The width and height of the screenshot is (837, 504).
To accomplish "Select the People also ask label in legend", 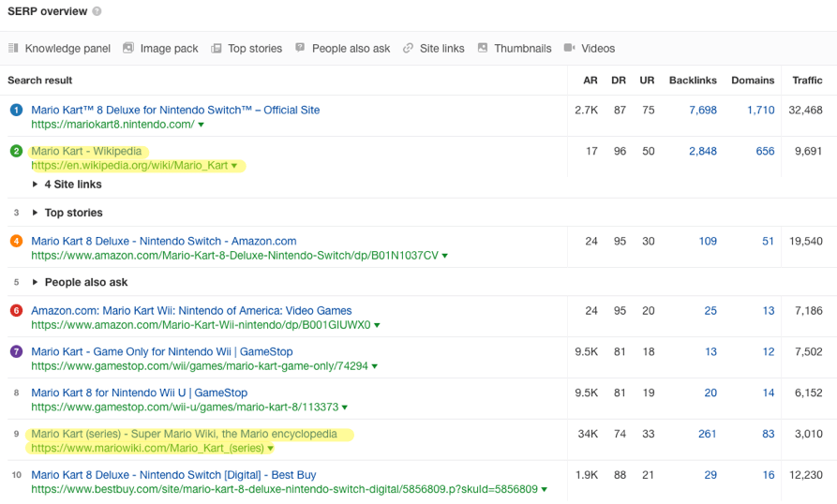I will [x=351, y=49].
